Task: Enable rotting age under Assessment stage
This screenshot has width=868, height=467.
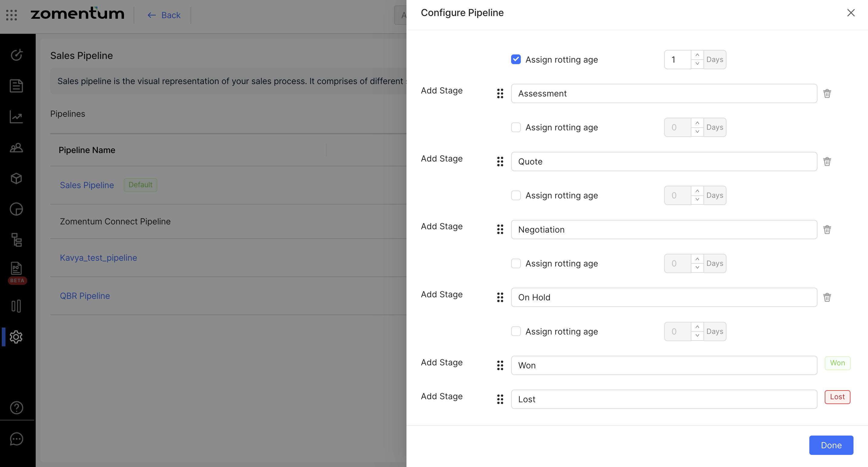Action: (516, 127)
